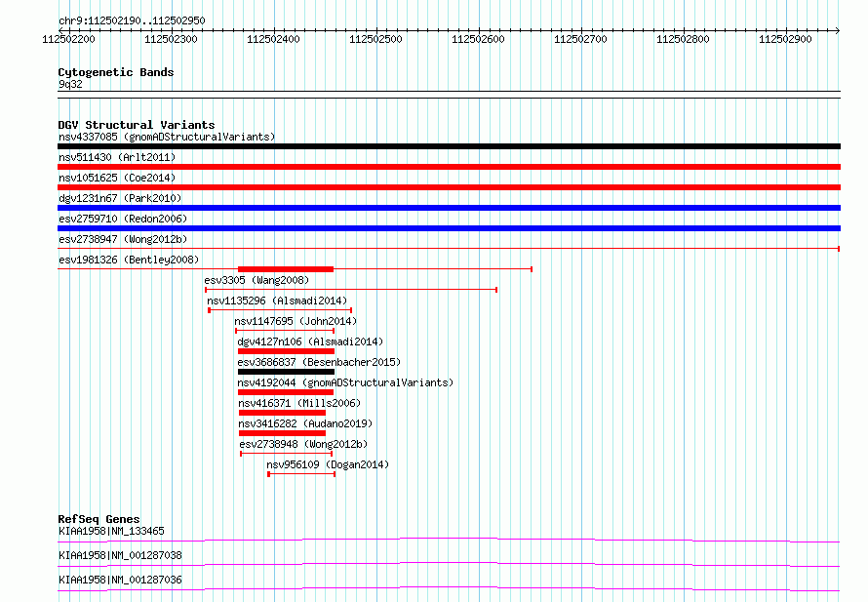868x602 pixels.
Task: Open nsv416371 (Mills2006) label
Action: point(299,403)
